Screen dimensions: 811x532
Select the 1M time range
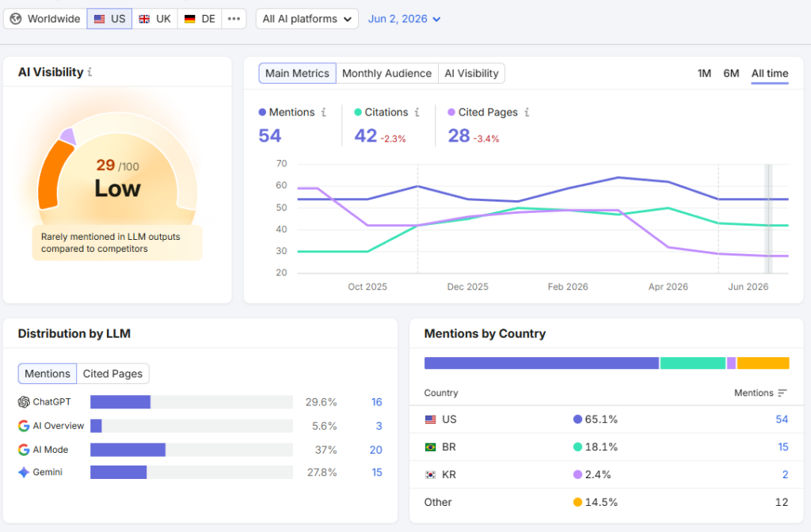click(704, 74)
